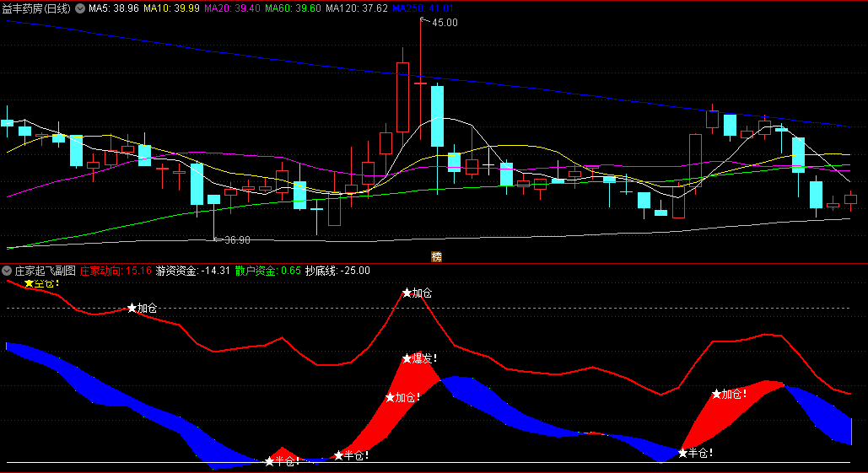This screenshot has width=868, height=473.
Task: Click the 45.00 high price marker
Action: pyautogui.click(x=439, y=22)
